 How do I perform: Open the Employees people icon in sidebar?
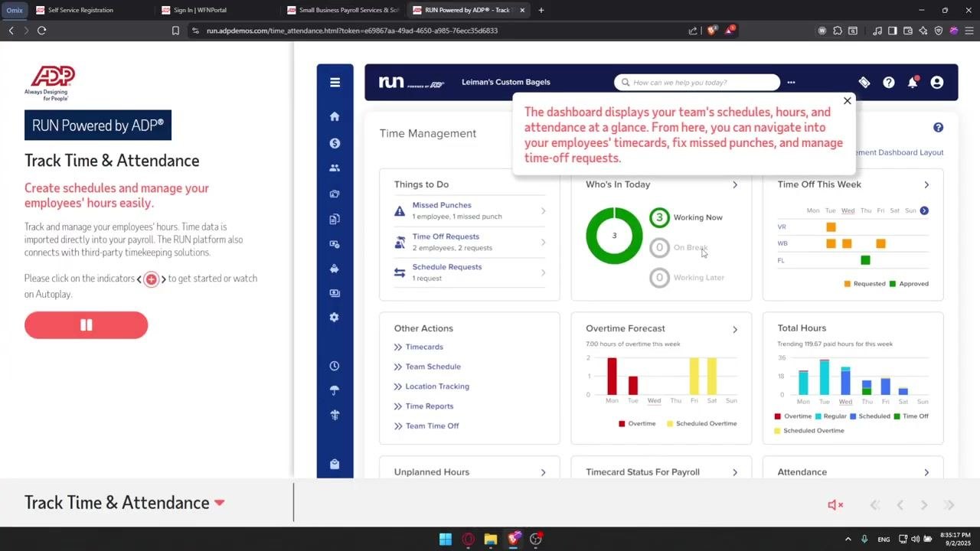(335, 168)
